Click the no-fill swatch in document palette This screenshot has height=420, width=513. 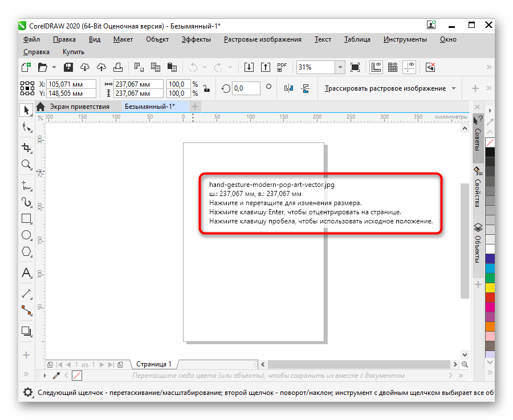tap(77, 376)
